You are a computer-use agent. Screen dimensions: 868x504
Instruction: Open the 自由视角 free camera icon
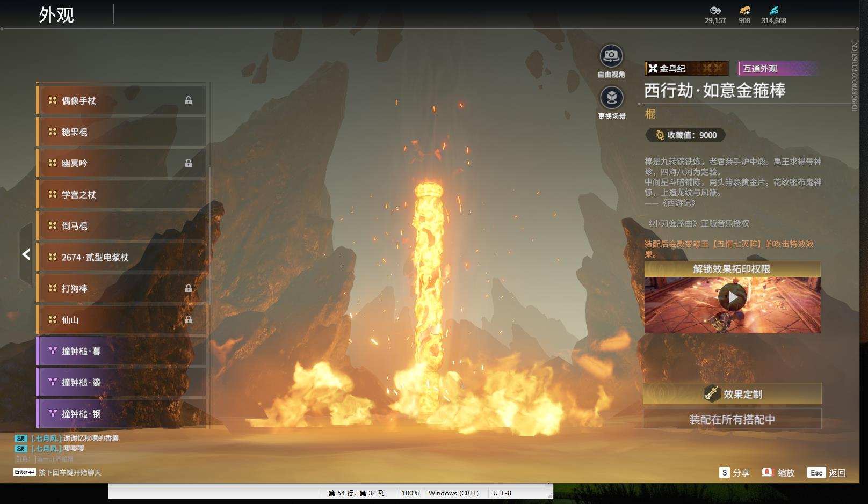click(x=611, y=56)
